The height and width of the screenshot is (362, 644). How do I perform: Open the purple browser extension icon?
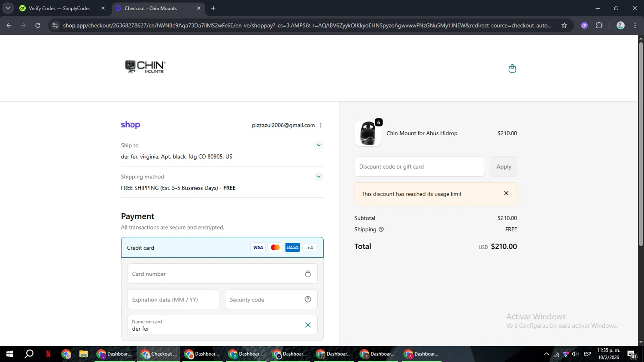pos(584,25)
